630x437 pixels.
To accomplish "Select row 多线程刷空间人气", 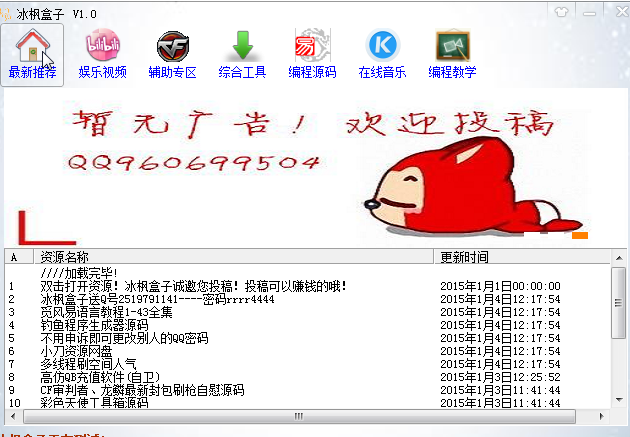I will [308, 364].
